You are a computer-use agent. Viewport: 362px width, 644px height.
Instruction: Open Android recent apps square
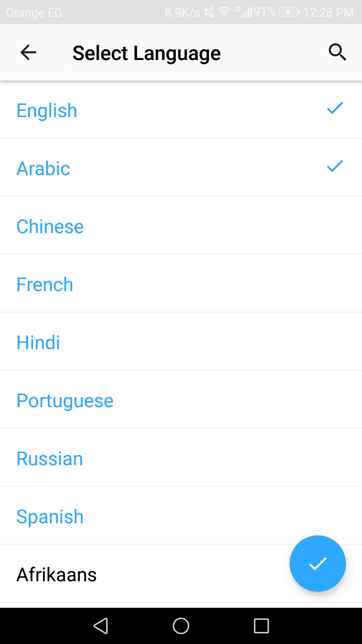coord(261,626)
